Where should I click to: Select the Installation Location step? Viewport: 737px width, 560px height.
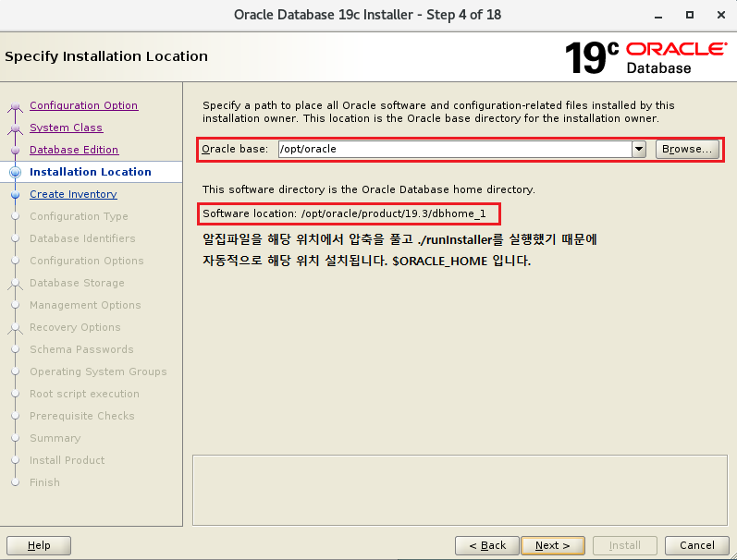coord(91,172)
